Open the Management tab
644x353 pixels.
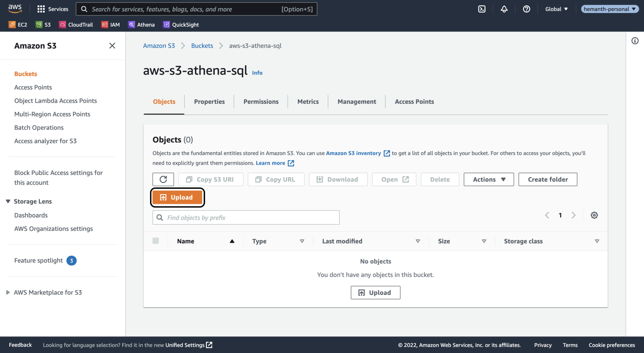[357, 101]
